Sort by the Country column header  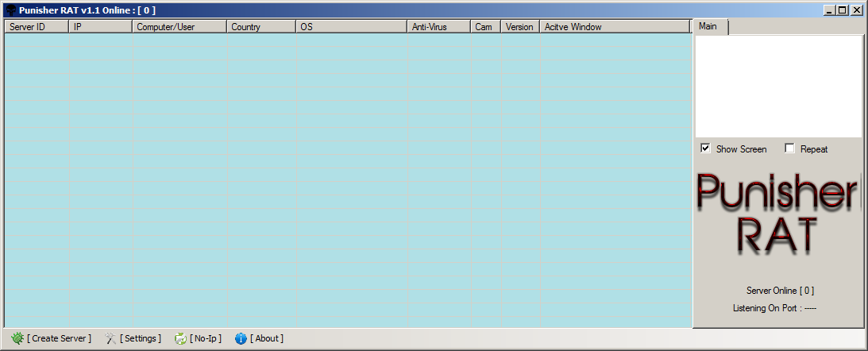click(x=260, y=27)
